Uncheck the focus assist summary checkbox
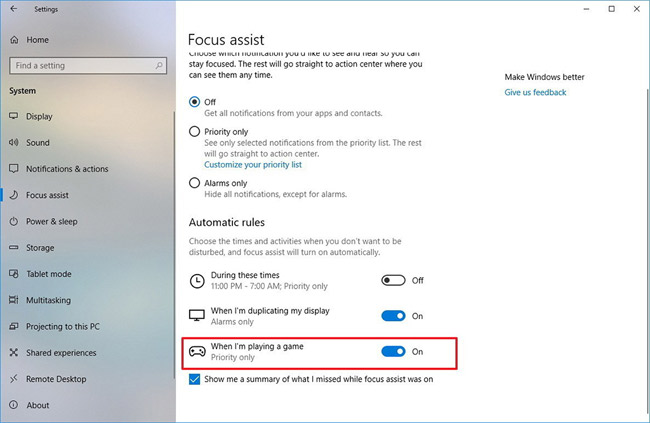The height and width of the screenshot is (423, 650). [195, 379]
